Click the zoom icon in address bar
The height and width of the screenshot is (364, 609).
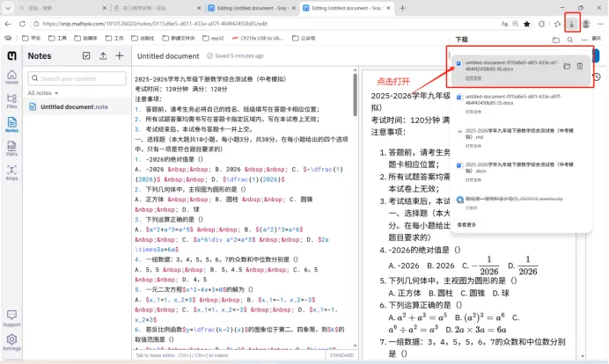516,24
